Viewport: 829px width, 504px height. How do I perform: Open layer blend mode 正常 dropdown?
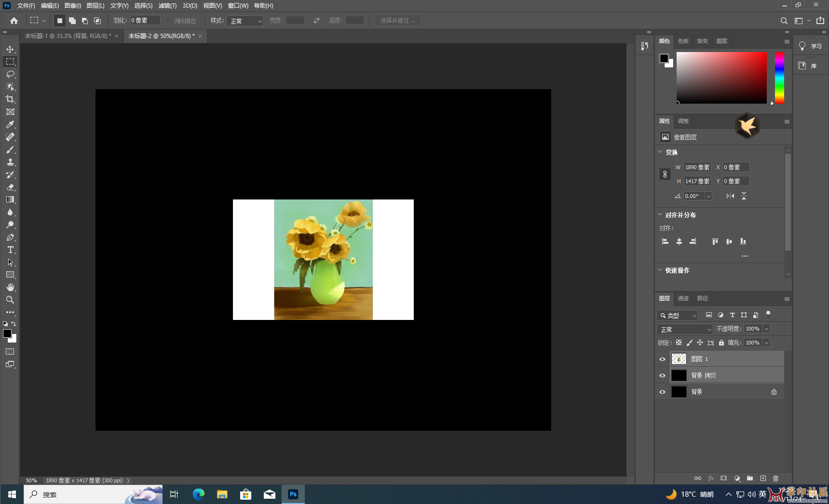(685, 329)
